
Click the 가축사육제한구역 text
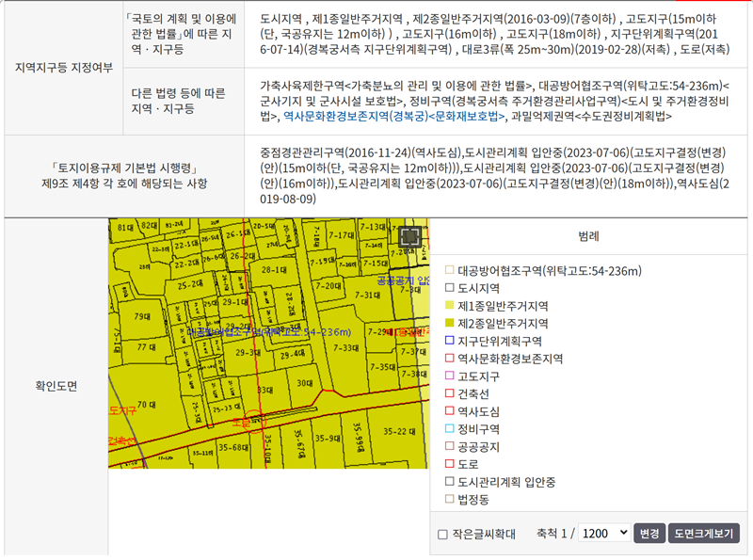click(x=302, y=86)
